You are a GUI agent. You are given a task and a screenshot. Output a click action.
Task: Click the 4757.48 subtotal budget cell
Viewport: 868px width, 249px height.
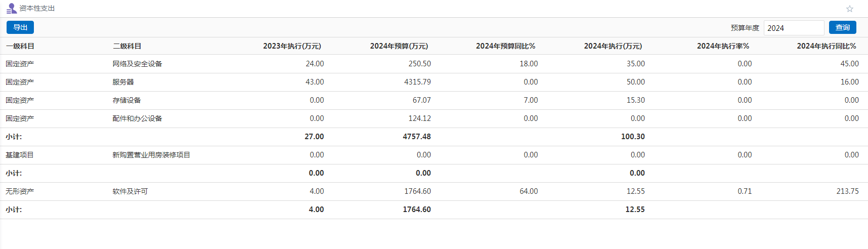pos(416,137)
